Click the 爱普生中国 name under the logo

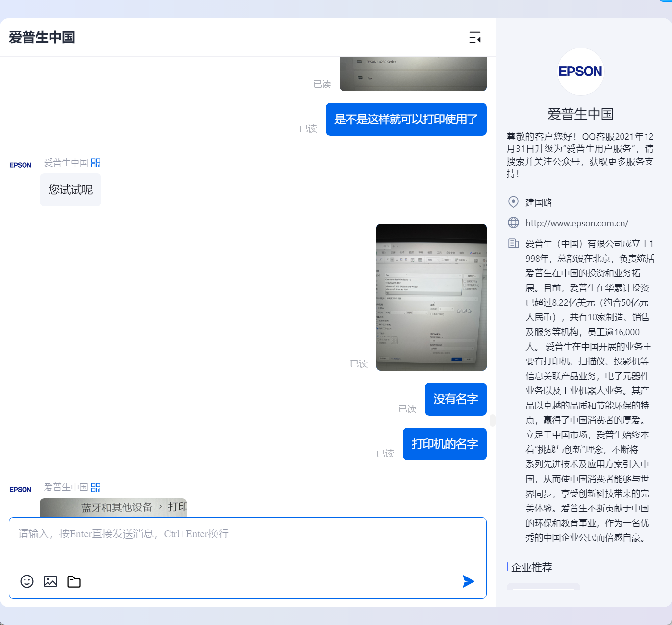coord(580,114)
